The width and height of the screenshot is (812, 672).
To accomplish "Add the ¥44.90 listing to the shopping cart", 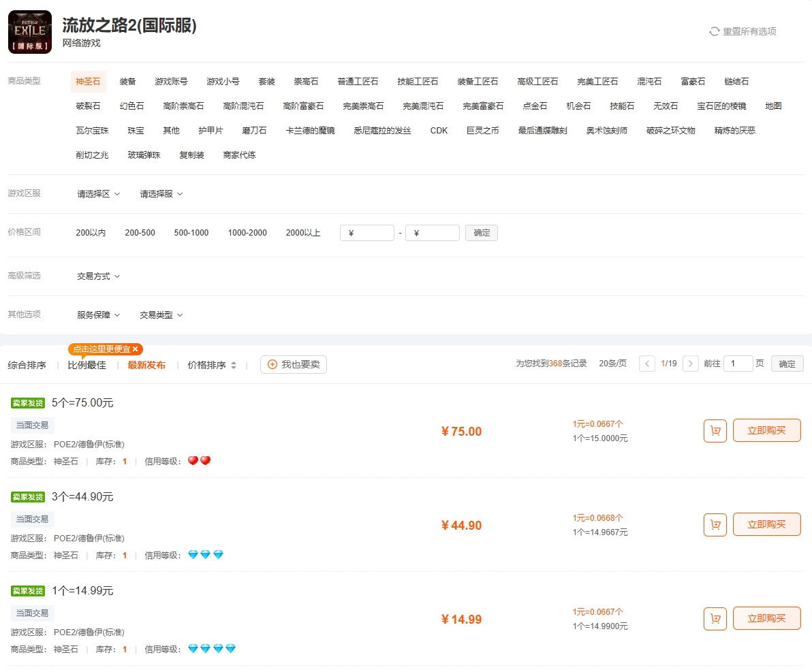I will [715, 524].
